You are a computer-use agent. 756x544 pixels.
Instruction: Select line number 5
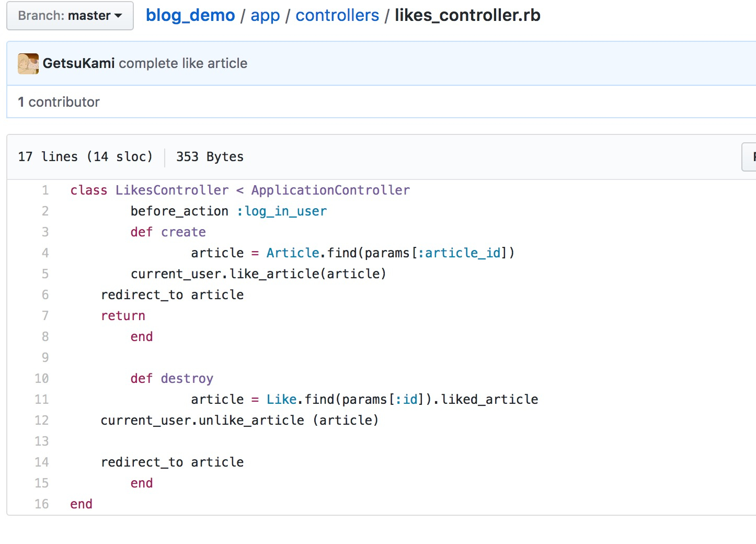45,274
